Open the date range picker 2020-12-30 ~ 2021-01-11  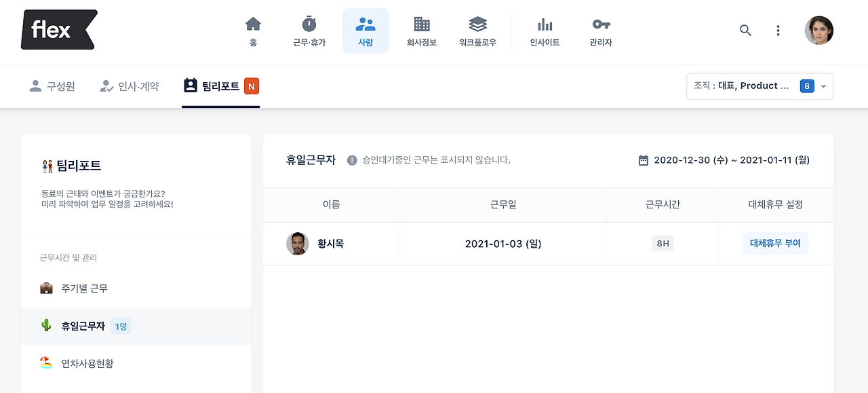tap(724, 160)
